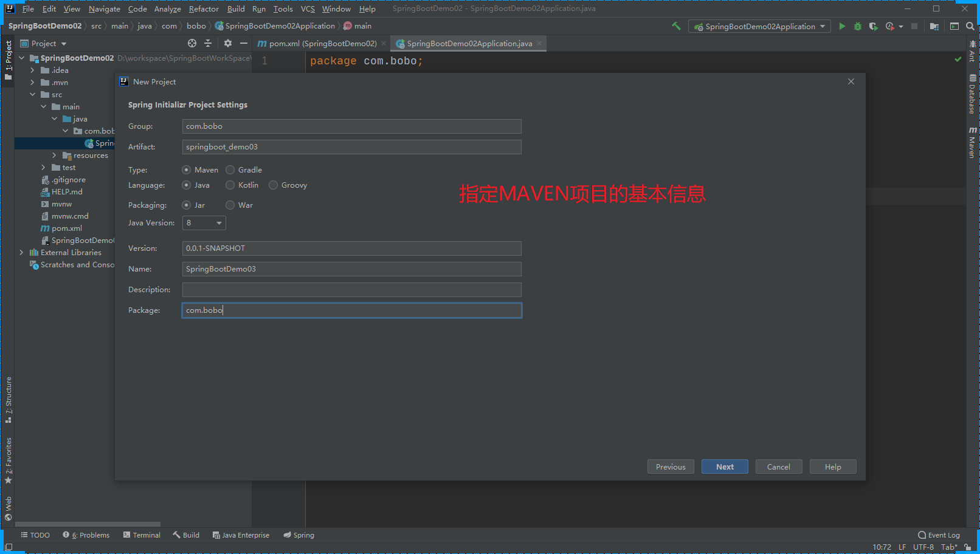Screen dimensions: 980x554
Task: Click the stop process square icon
Action: [x=914, y=26]
